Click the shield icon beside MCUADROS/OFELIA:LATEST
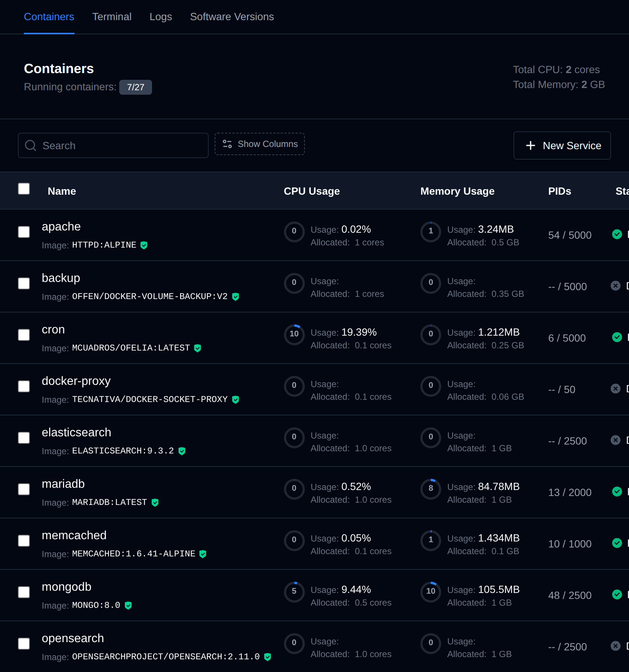Image resolution: width=629 pixels, height=672 pixels. coord(197,348)
